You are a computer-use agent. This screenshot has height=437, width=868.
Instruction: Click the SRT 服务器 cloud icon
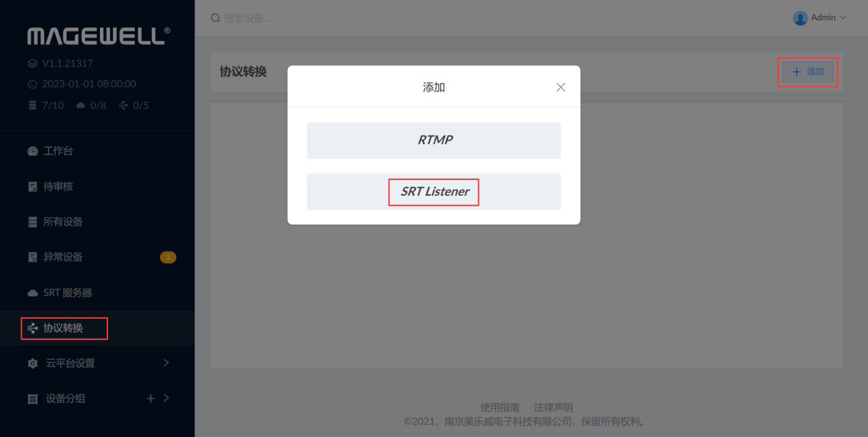pyautogui.click(x=32, y=293)
